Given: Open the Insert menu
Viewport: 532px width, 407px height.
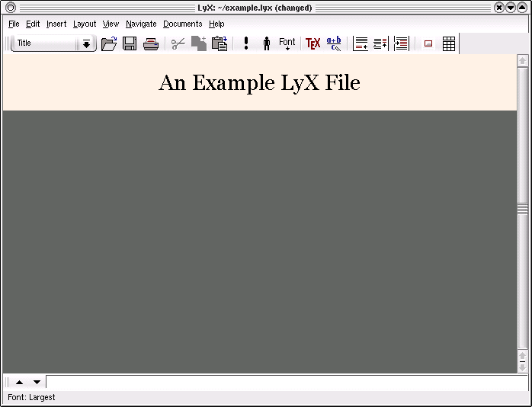Looking at the screenshot, I should (x=56, y=24).
